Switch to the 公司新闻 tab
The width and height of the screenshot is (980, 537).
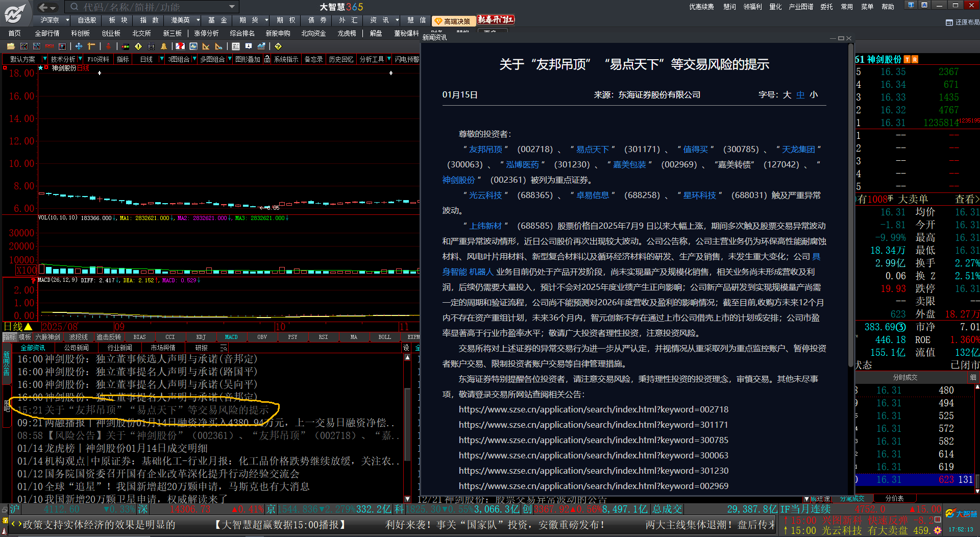pos(76,348)
